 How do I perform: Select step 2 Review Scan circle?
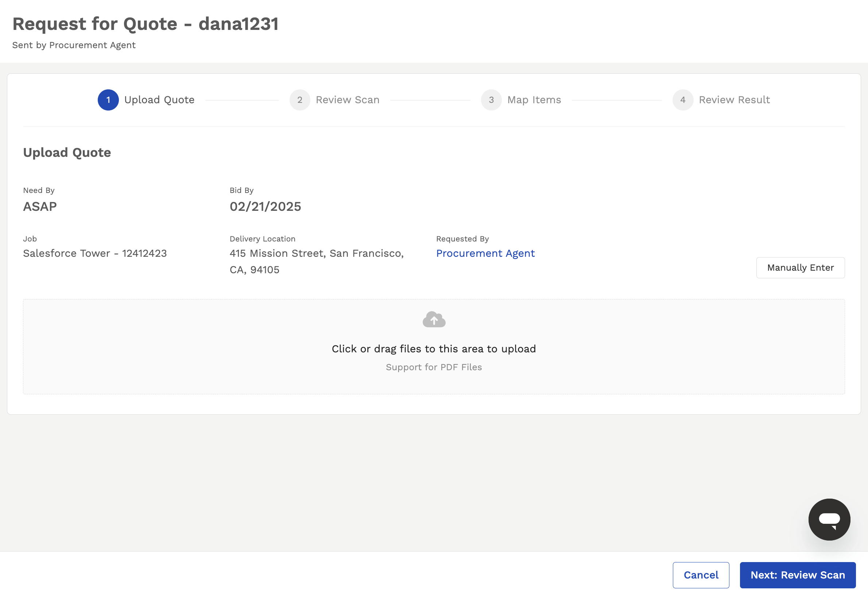point(299,100)
